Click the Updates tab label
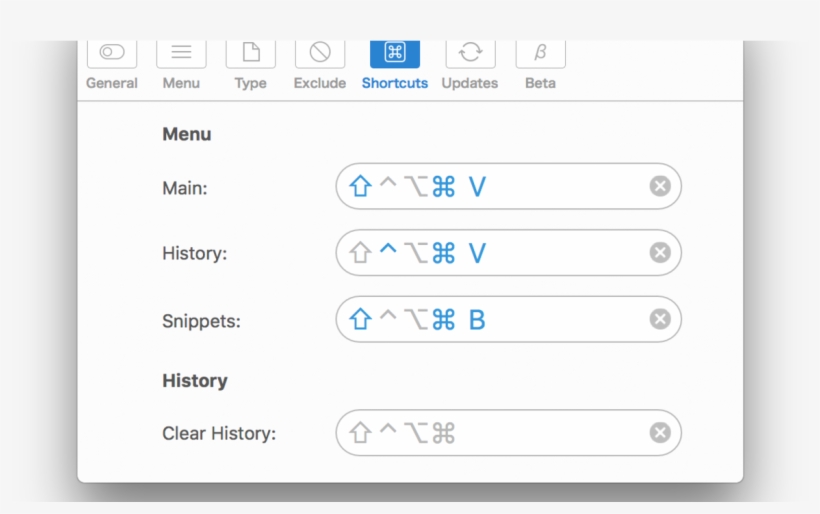 470,83
